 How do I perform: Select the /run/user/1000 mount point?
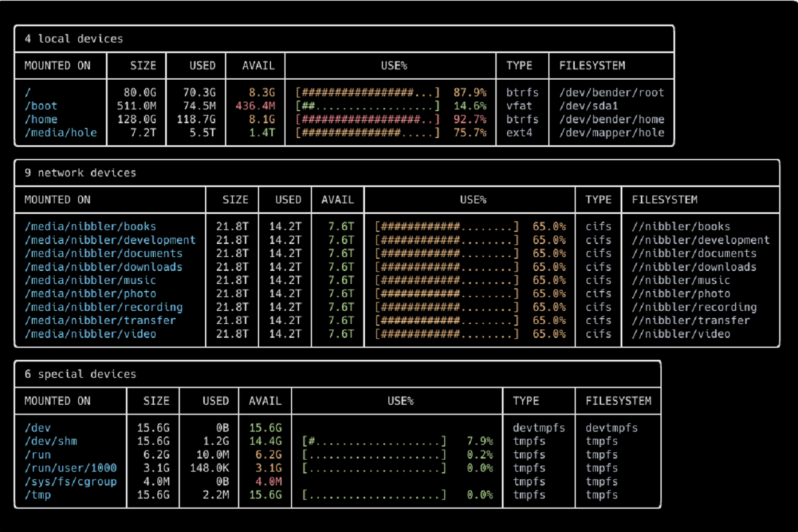pos(70,468)
